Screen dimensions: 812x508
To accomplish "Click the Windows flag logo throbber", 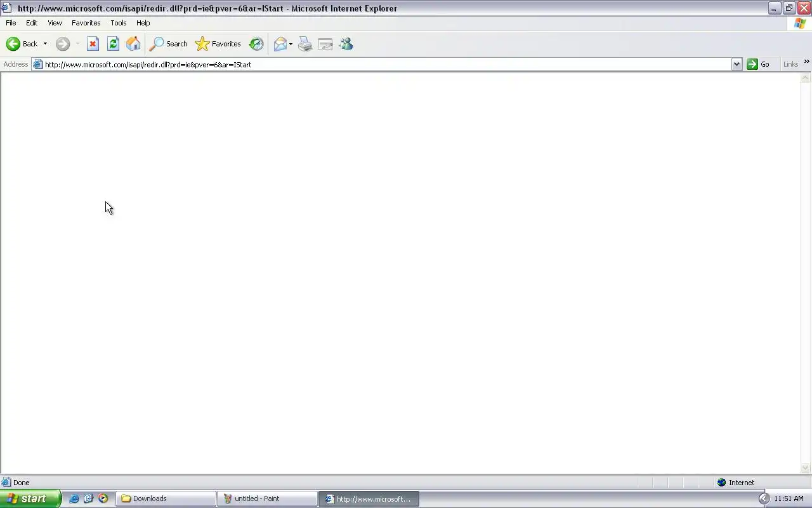I will [x=801, y=23].
